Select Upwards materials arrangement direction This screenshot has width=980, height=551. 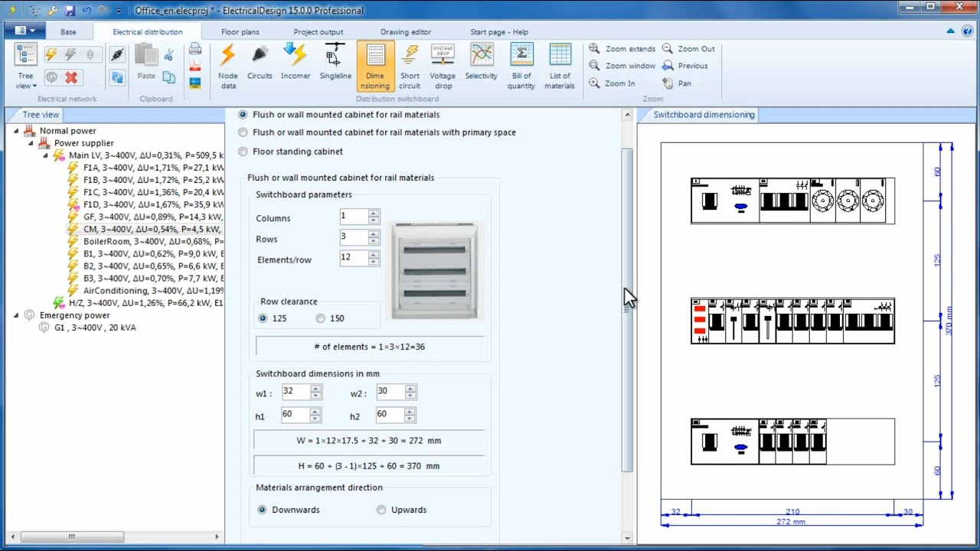tap(381, 509)
